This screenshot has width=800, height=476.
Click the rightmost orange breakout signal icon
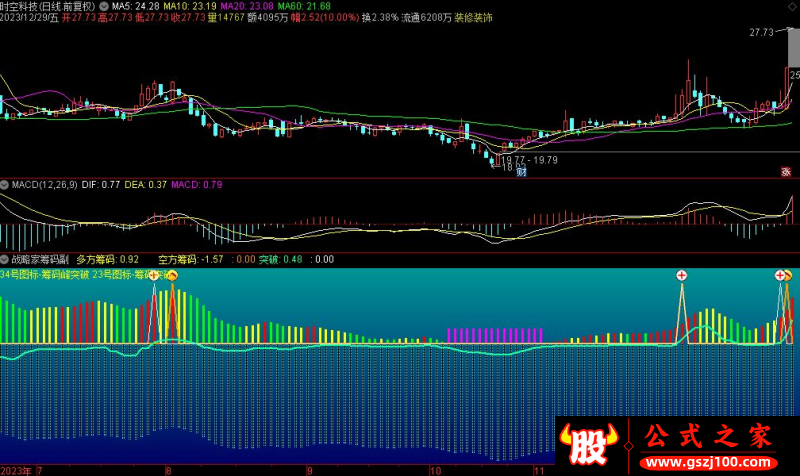[788, 275]
